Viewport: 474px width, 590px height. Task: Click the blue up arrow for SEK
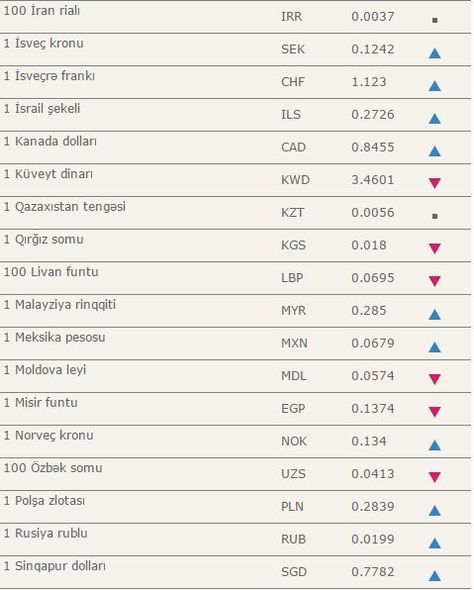pos(434,53)
